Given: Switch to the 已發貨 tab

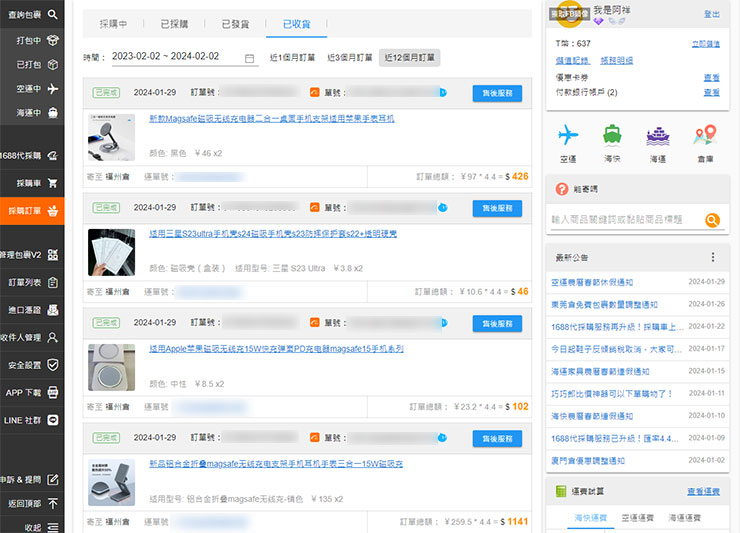Looking at the screenshot, I should pyautogui.click(x=235, y=23).
